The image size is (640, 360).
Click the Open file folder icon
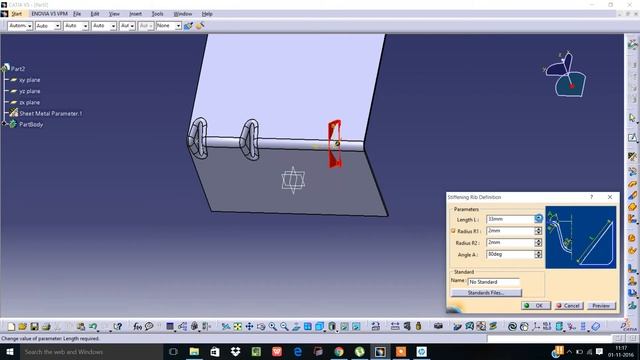pos(22,327)
